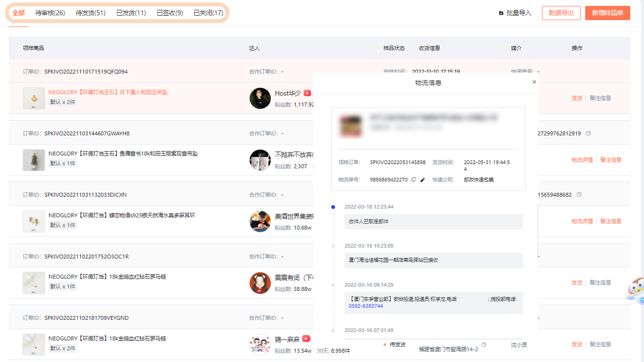The width and height of the screenshot is (644, 362).
Task: Copy tracking number ending 15659488682
Action: click(579, 195)
